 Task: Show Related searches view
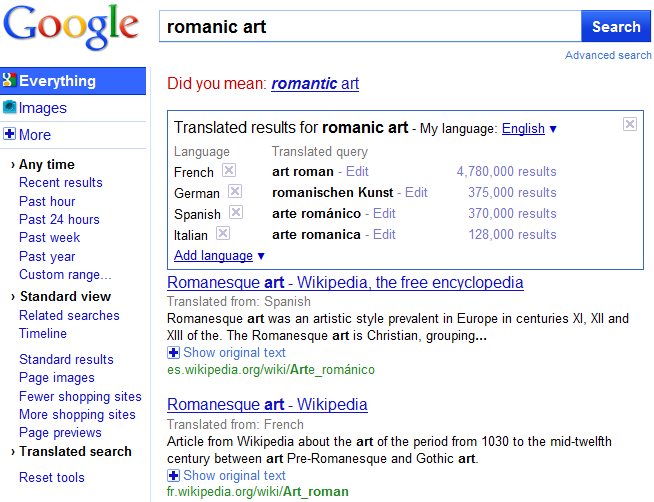click(x=69, y=316)
